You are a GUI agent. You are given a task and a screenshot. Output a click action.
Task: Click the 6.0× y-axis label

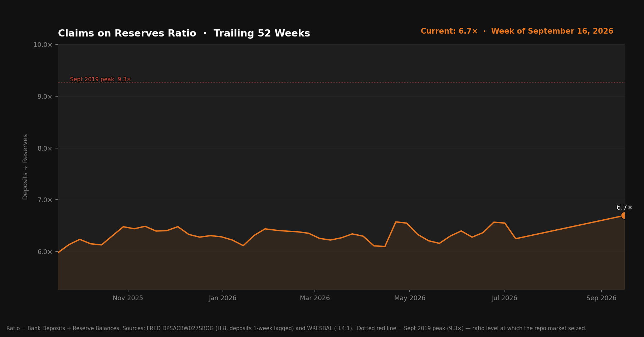pyautogui.click(x=45, y=252)
